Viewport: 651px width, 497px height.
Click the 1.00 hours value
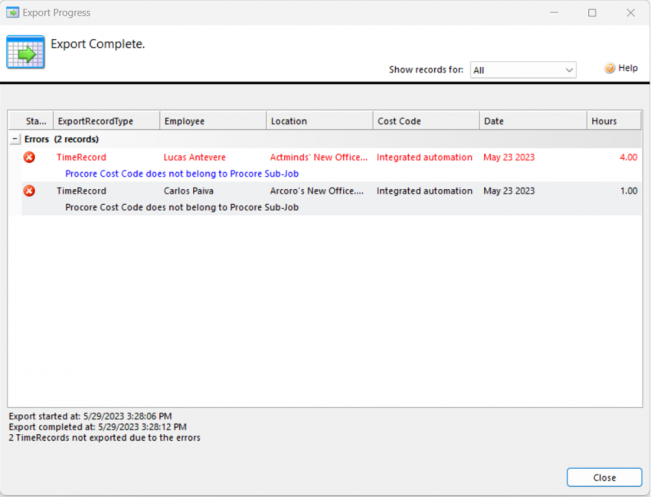tap(629, 191)
